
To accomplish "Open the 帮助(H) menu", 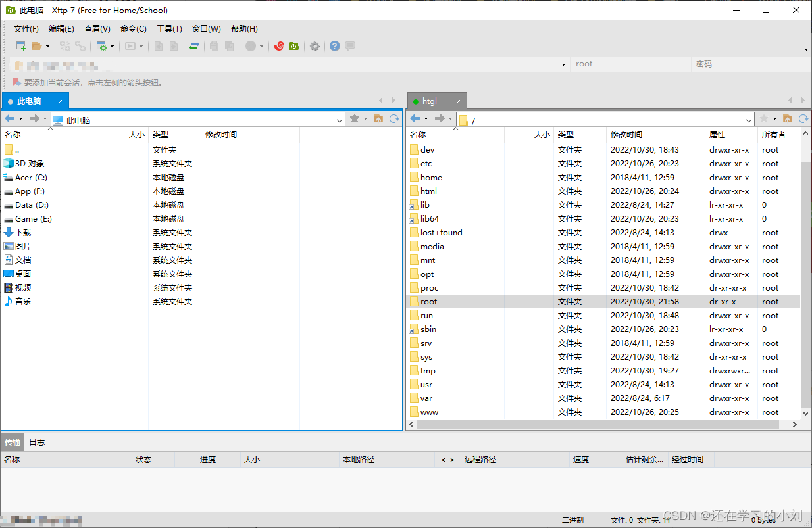I will pos(244,29).
